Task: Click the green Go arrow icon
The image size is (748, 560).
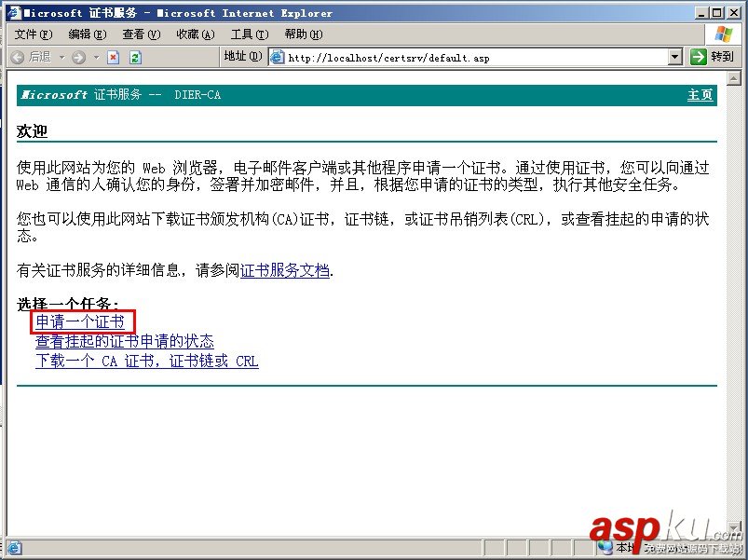Action: 698,57
